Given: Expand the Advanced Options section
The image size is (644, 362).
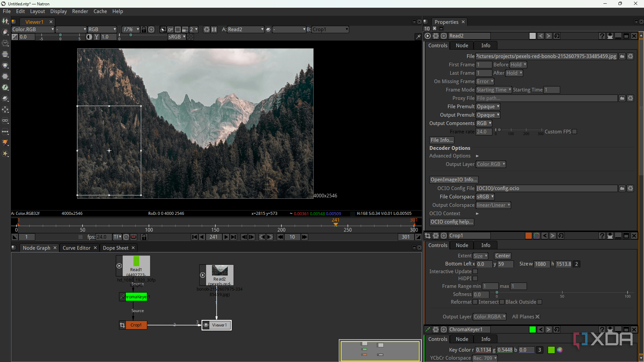Looking at the screenshot, I should click(x=477, y=156).
